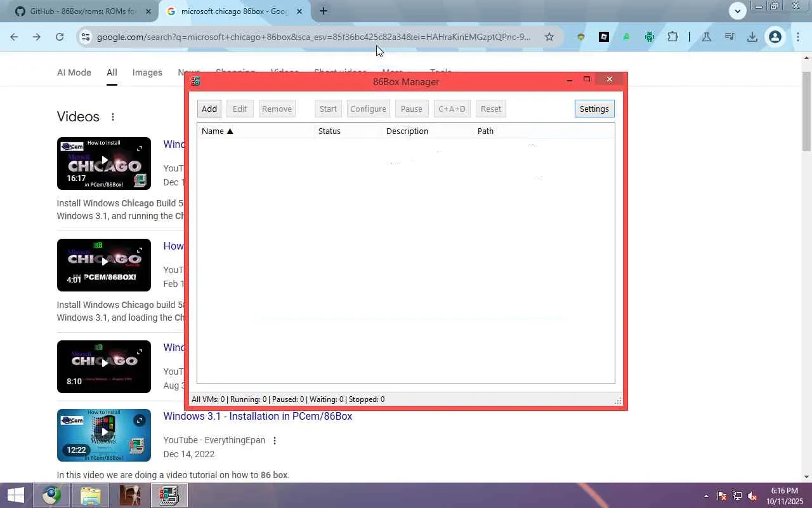Click the Roblox extension icon in Chrome toolbar
812x508 pixels.
(x=604, y=37)
